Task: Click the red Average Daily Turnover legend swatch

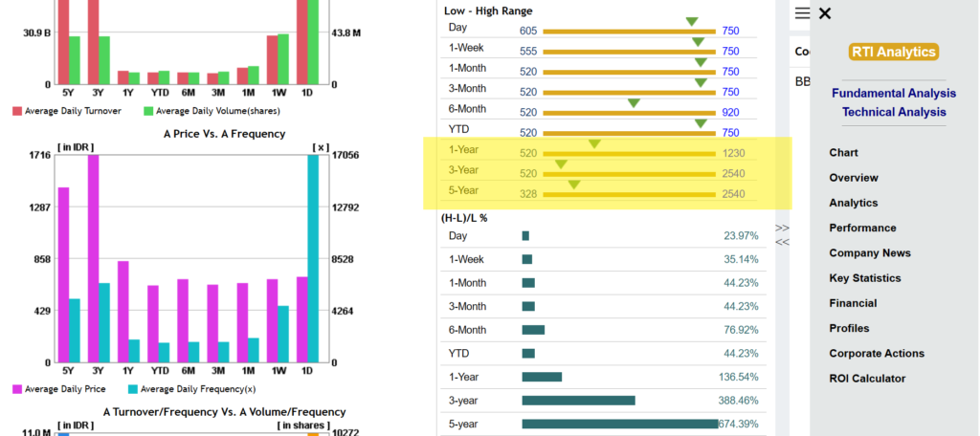Action: [17, 111]
